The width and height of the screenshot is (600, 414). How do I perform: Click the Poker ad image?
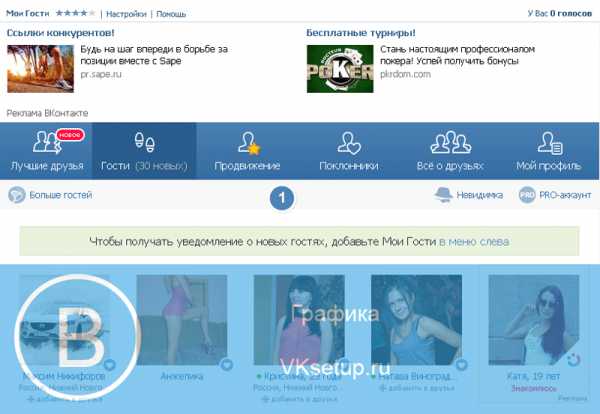click(339, 61)
